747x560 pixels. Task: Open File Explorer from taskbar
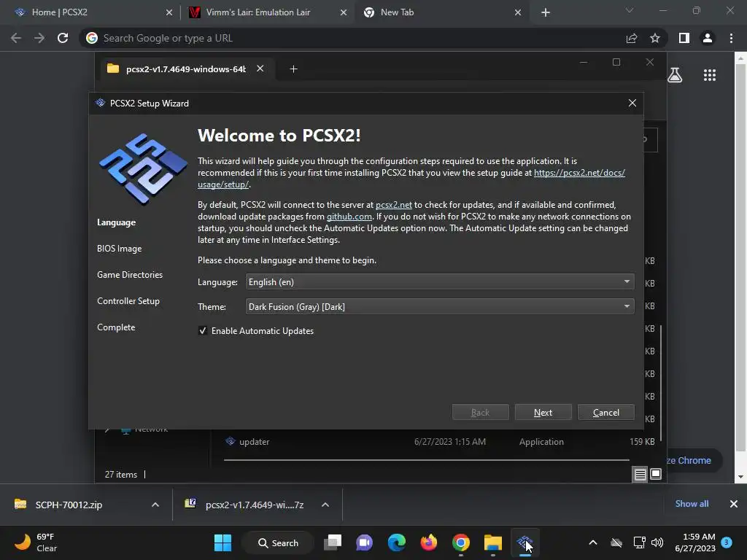493,542
